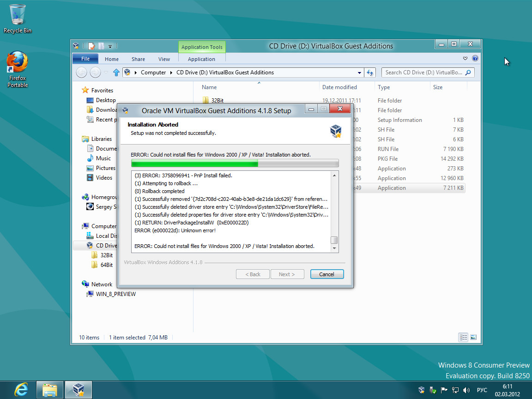This screenshot has height=399, width=532.
Task: Open Internet Explorer from the taskbar
Action: [x=21, y=389]
